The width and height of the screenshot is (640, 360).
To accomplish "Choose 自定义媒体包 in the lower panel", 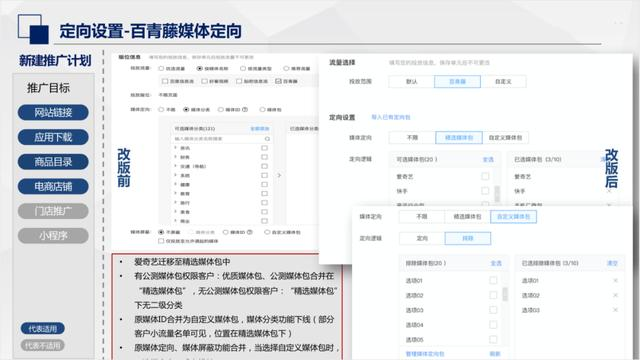I will [x=513, y=217].
